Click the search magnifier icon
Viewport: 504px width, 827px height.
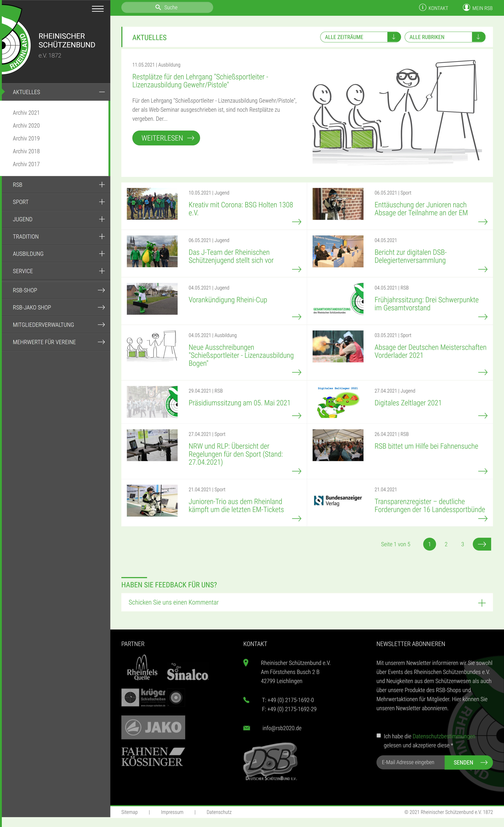(158, 7)
